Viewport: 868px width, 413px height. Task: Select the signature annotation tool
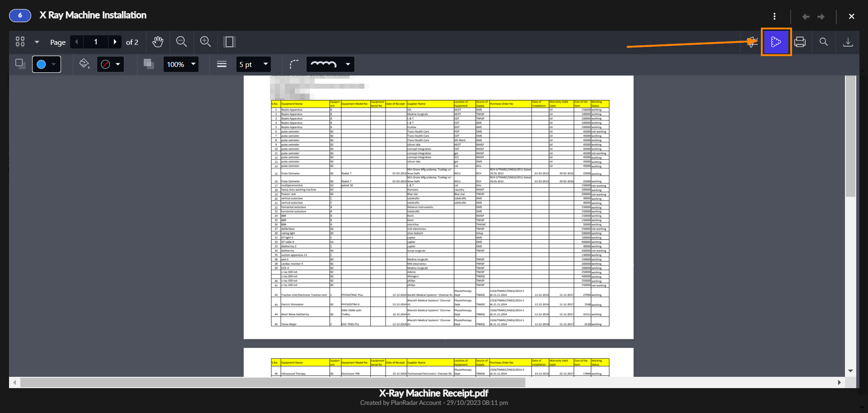752,42
